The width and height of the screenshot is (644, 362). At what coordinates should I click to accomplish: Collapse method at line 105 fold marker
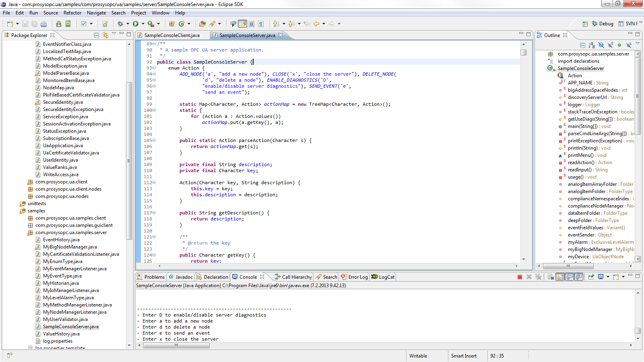[154, 140]
